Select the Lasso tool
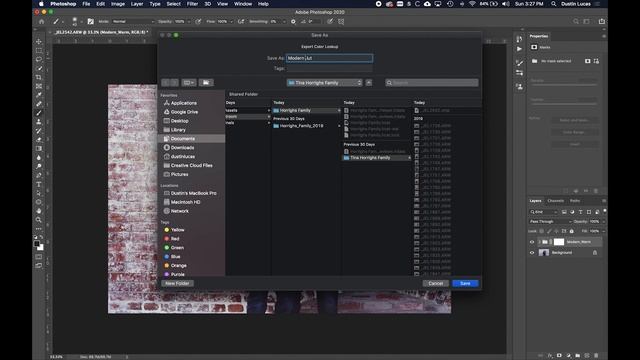Viewport: 640px width, 360px height. click(x=39, y=59)
